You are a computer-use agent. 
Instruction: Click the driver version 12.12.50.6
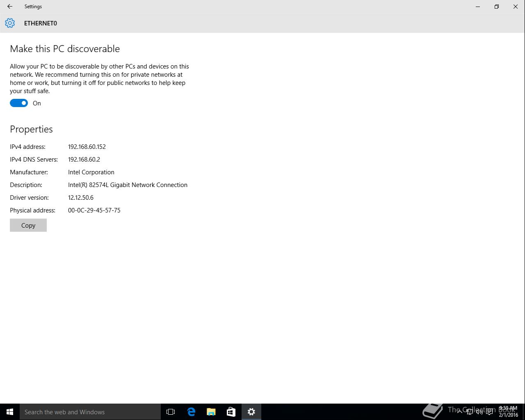(81, 198)
